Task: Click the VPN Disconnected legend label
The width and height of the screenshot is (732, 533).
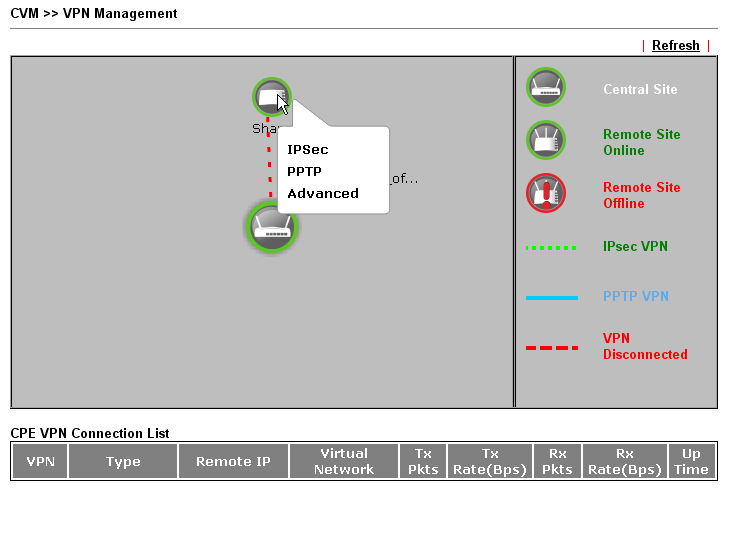Action: (645, 346)
